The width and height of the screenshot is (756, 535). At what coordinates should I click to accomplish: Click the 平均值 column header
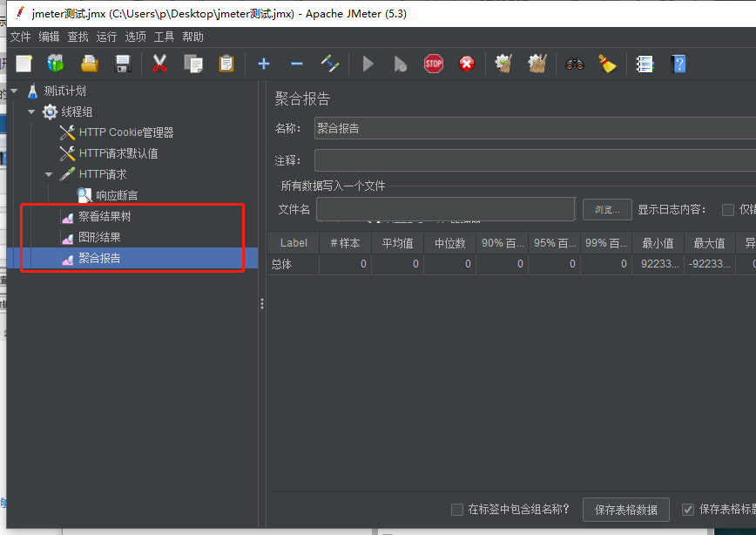point(398,243)
